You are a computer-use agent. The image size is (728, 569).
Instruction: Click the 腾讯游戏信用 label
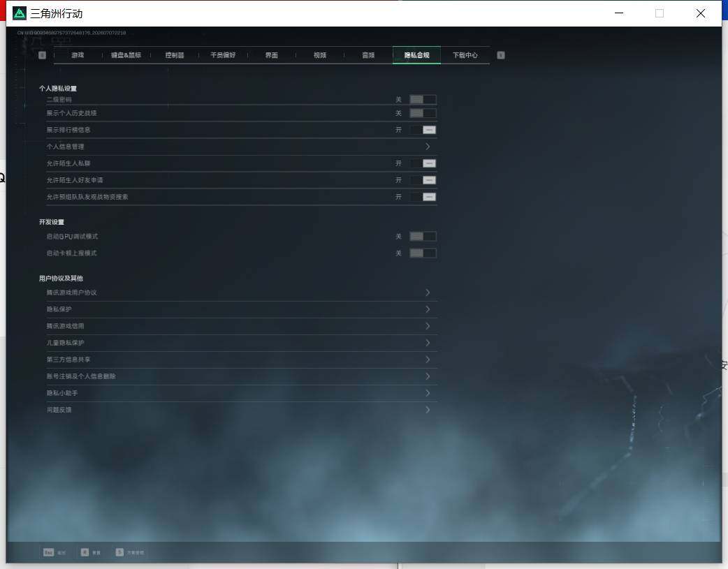point(65,326)
